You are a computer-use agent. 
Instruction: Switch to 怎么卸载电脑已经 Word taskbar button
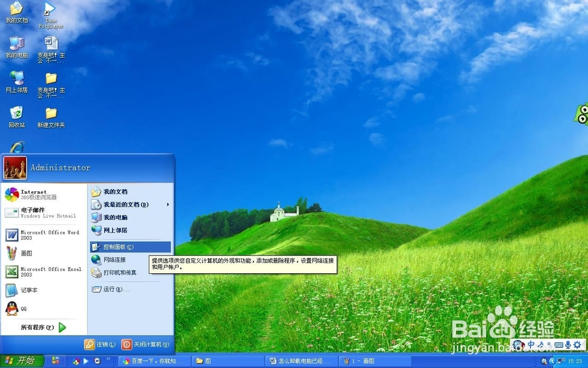(301, 362)
